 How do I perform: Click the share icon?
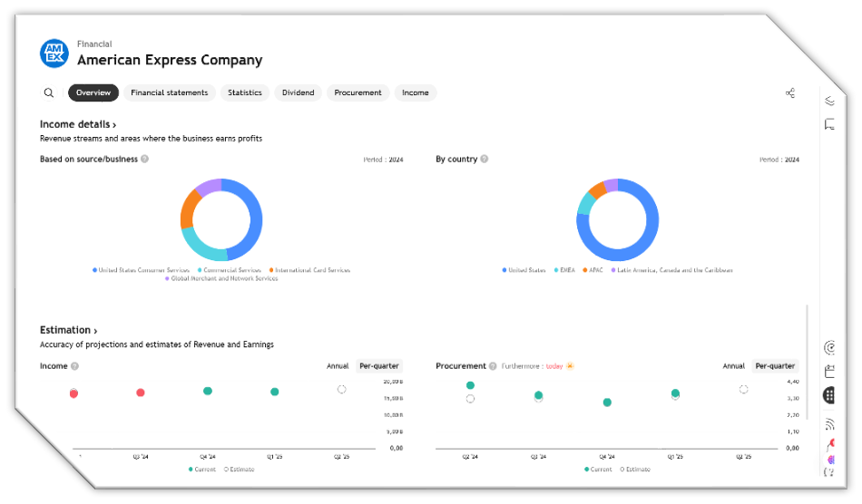[790, 92]
